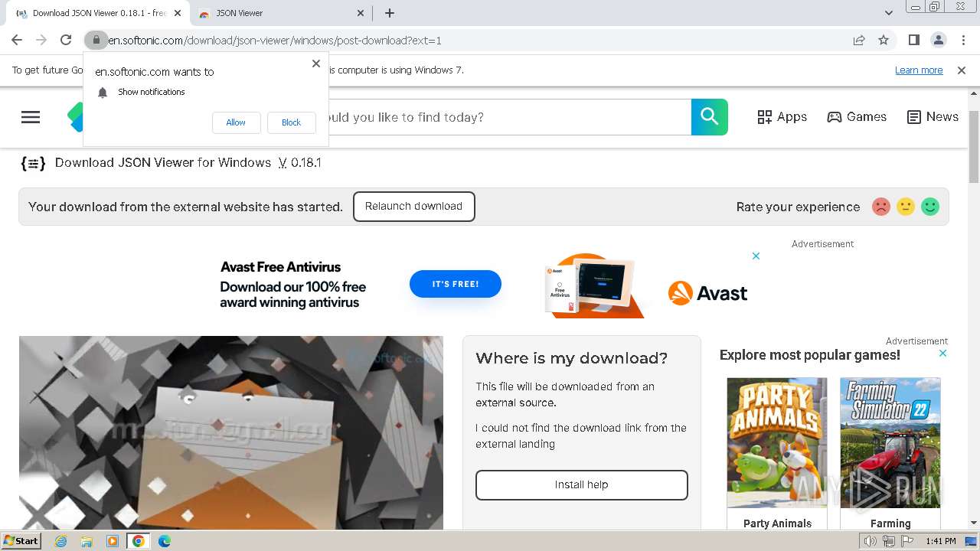The width and height of the screenshot is (980, 551).
Task: Launch Internet Explorer from taskbar
Action: [61, 541]
